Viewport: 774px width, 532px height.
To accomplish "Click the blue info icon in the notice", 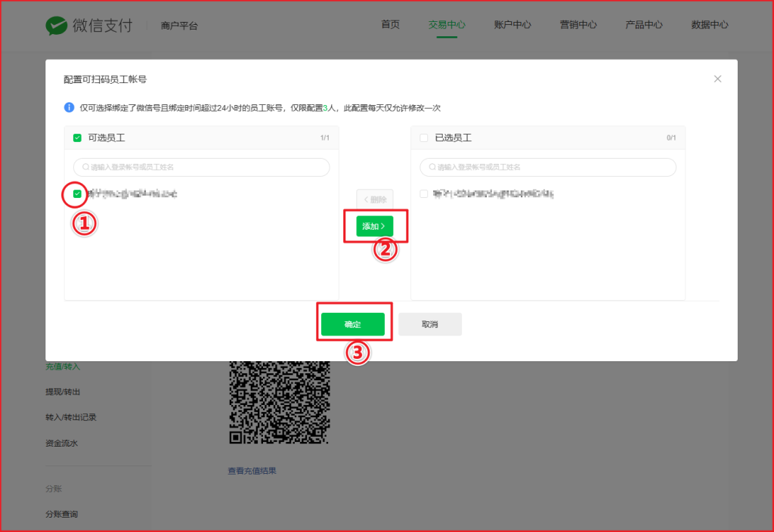I will pos(70,108).
